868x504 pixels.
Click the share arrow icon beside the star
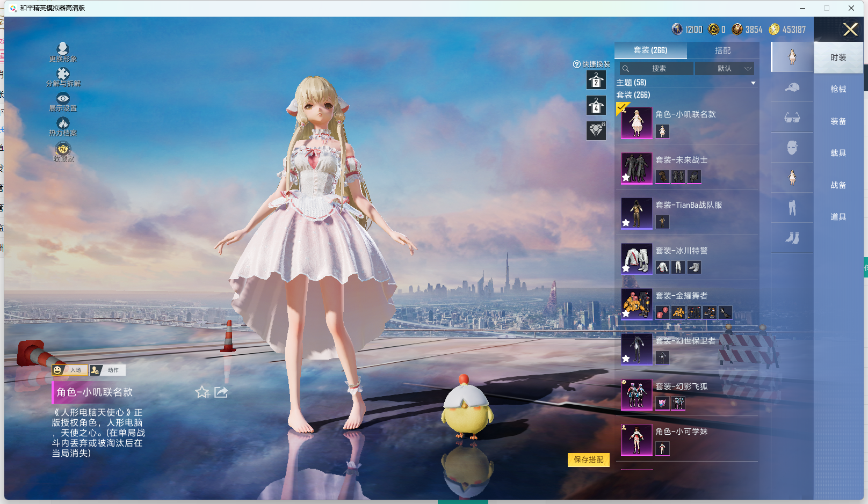pyautogui.click(x=221, y=392)
